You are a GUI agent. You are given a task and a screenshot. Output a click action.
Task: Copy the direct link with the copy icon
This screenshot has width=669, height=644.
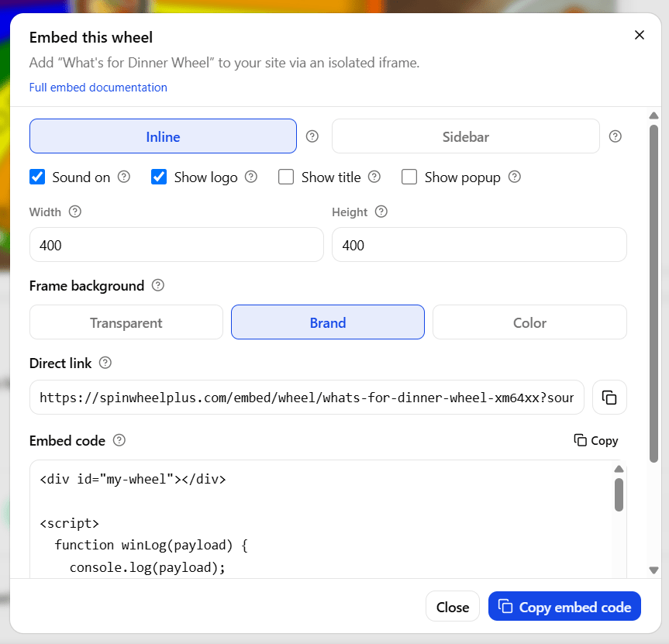609,398
